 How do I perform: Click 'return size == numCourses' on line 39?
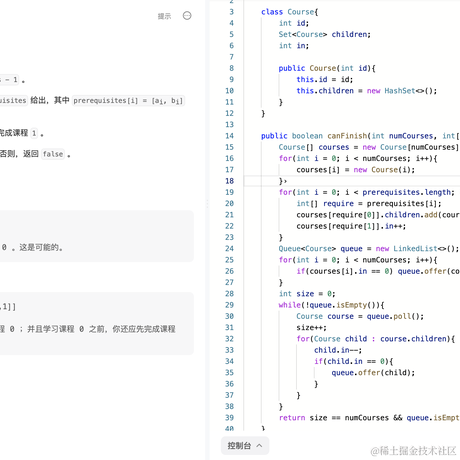point(334,418)
